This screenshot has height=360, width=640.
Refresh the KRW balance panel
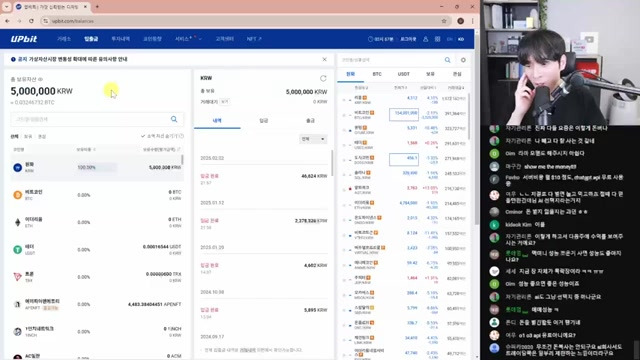click(323, 78)
